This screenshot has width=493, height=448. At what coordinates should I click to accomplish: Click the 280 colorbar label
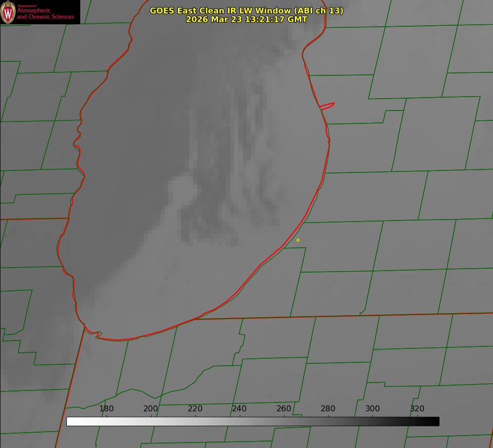[328, 408]
